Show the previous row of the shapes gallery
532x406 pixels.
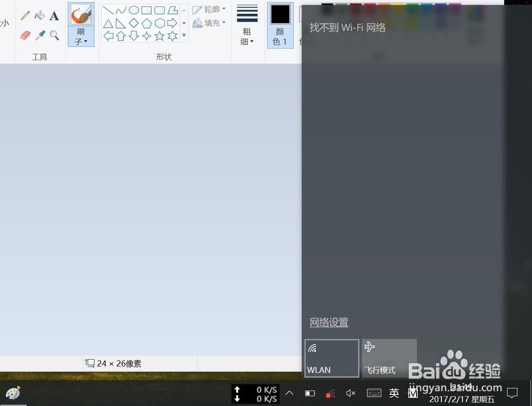(184, 11)
